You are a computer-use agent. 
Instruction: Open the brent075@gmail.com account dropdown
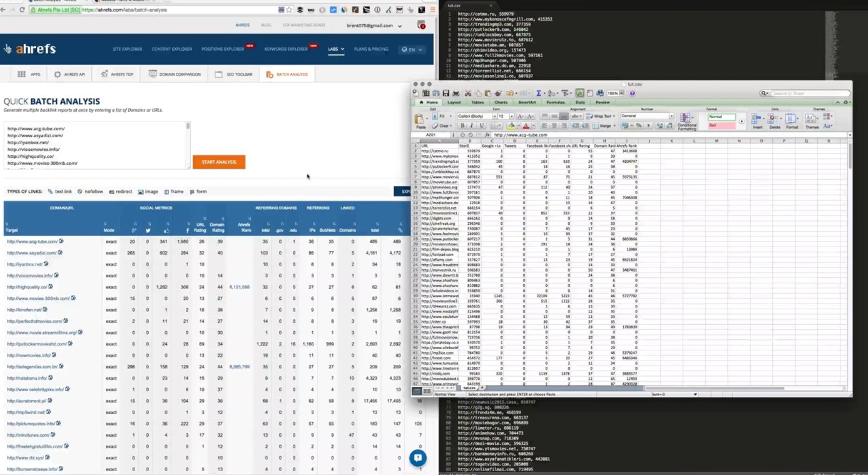tap(374, 25)
